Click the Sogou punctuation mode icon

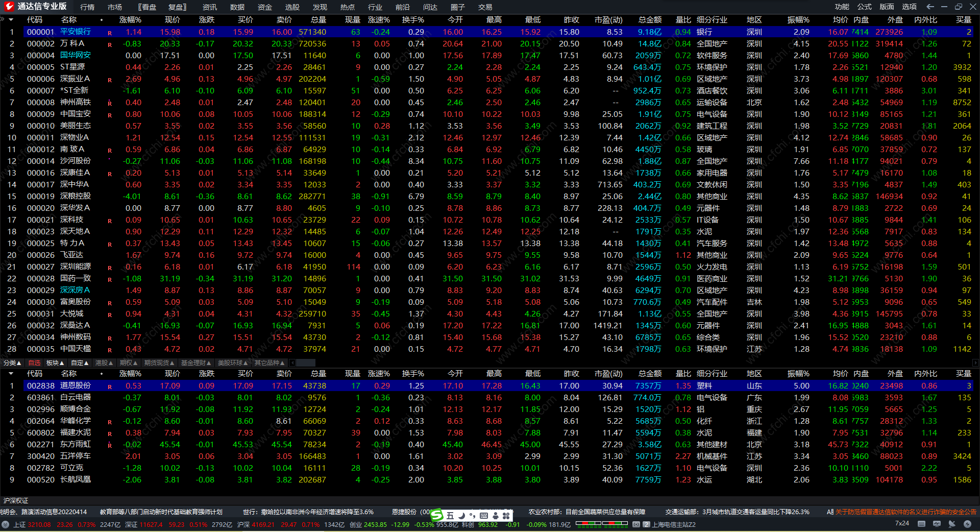[472, 516]
